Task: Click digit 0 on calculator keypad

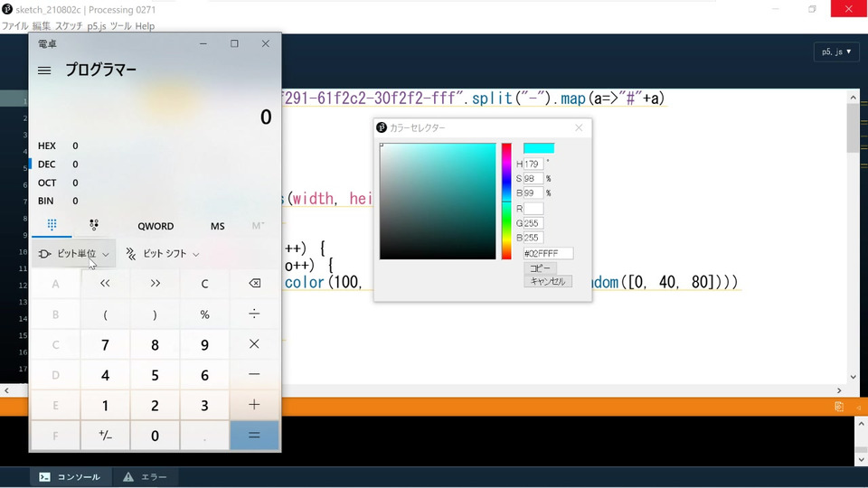Action: point(155,436)
